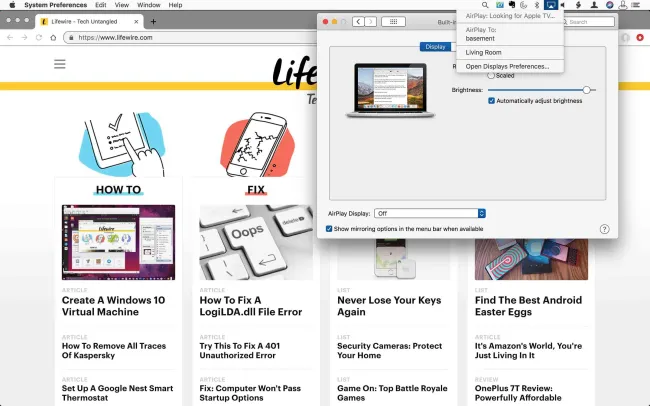
Task: Toggle Automatically adjust brightness checkbox
Action: pos(491,101)
